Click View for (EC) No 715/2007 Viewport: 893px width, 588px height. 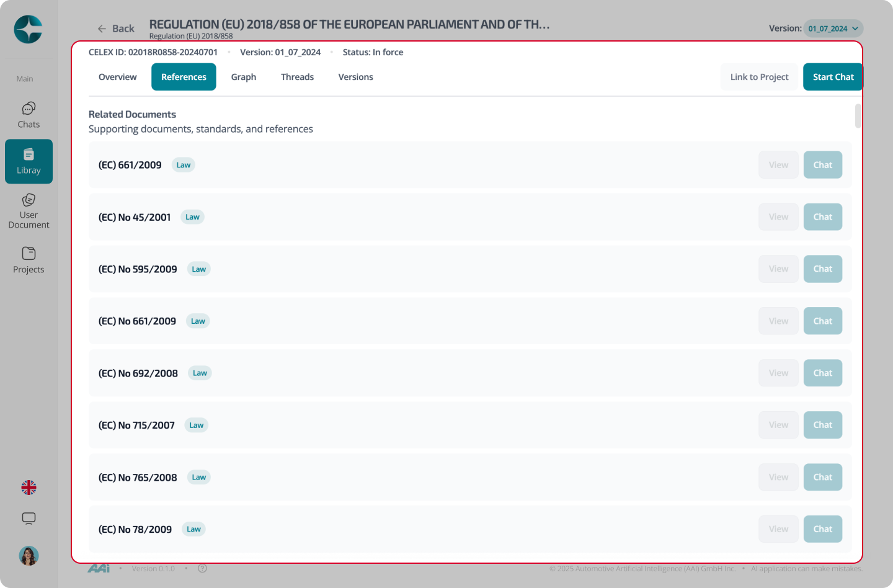click(778, 425)
